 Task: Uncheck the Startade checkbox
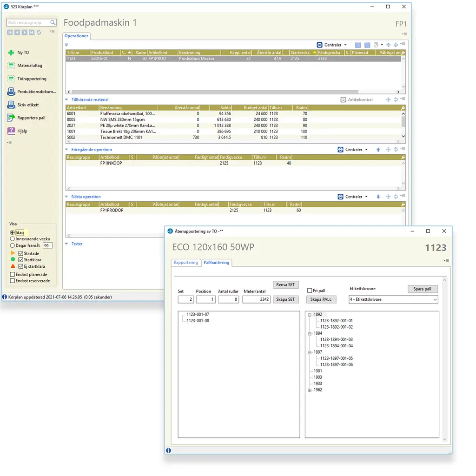point(20,254)
